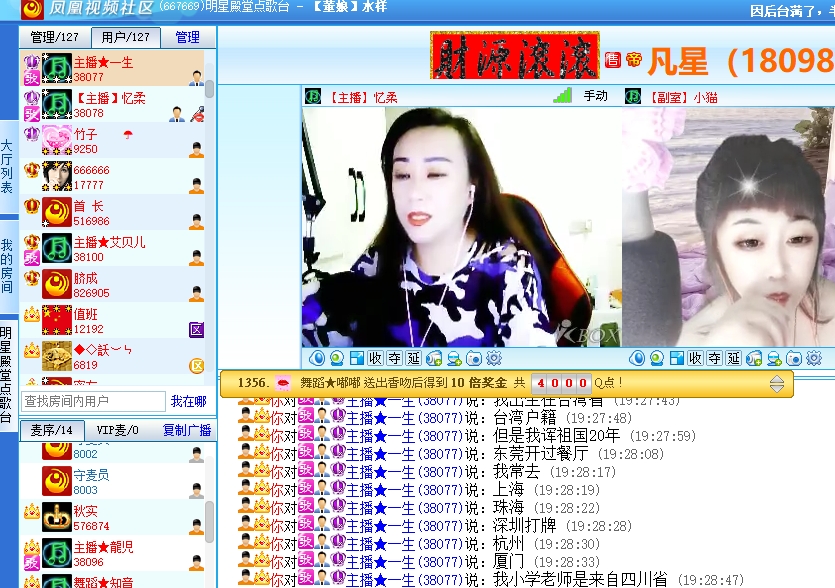The image size is (835, 588).
Task: Open the 麦序/14 tab
Action: coord(52,430)
